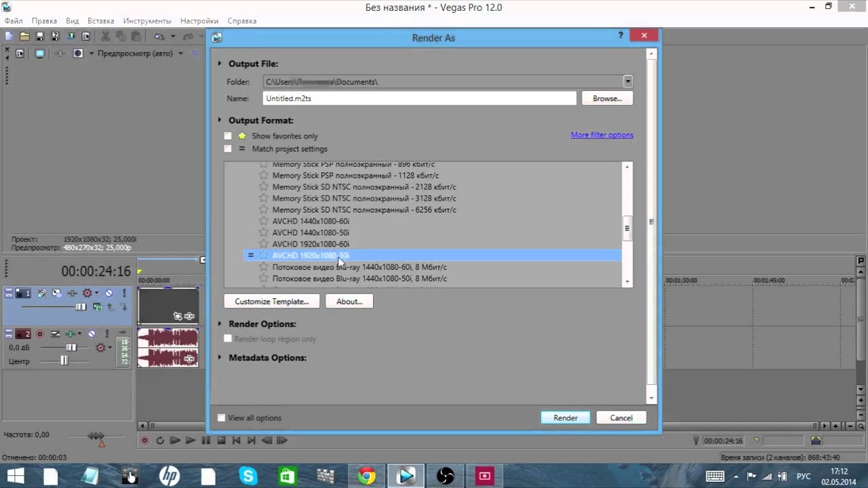This screenshot has width=868, height=488.
Task: Pause playback in transport bar
Action: point(206,441)
